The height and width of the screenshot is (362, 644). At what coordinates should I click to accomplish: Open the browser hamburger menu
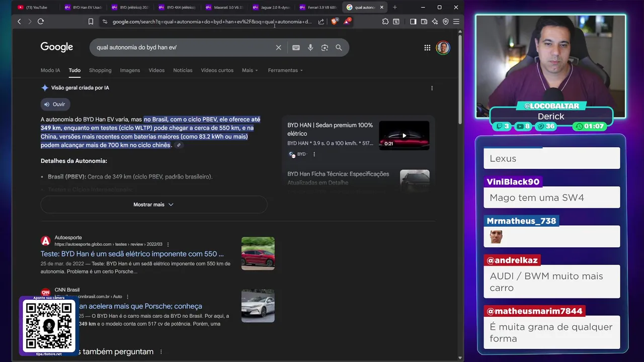click(x=456, y=22)
